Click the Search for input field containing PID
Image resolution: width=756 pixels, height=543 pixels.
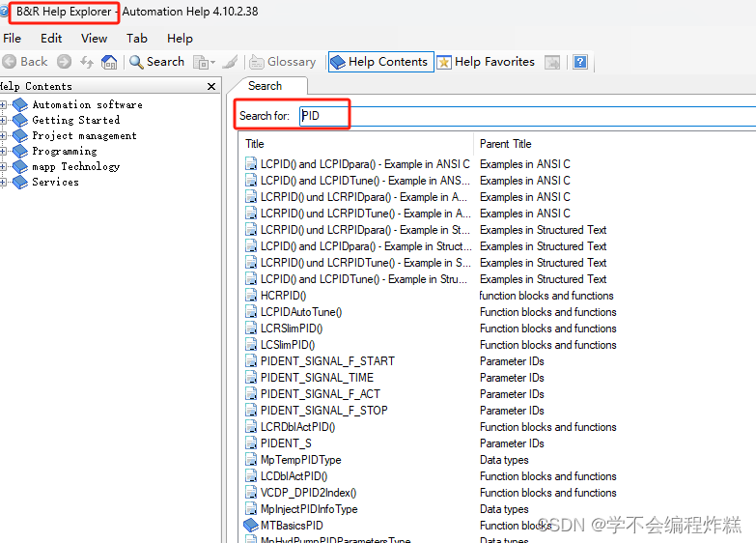pyautogui.click(x=527, y=116)
